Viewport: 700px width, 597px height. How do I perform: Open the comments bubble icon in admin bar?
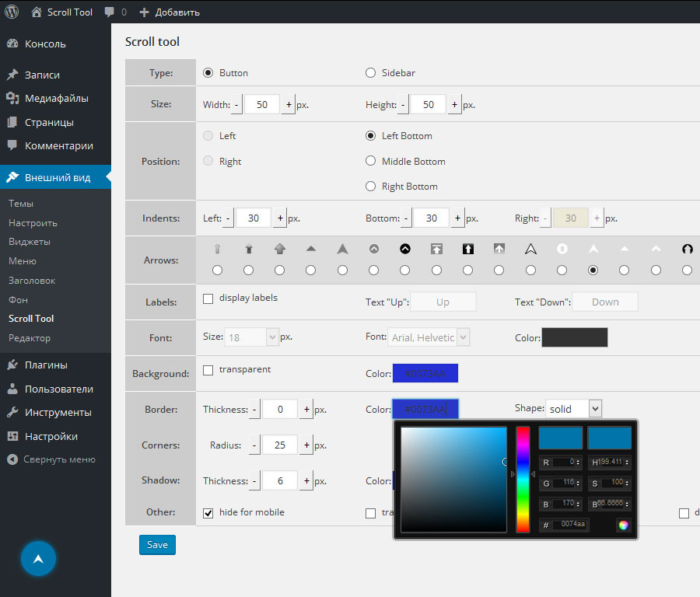tap(110, 12)
